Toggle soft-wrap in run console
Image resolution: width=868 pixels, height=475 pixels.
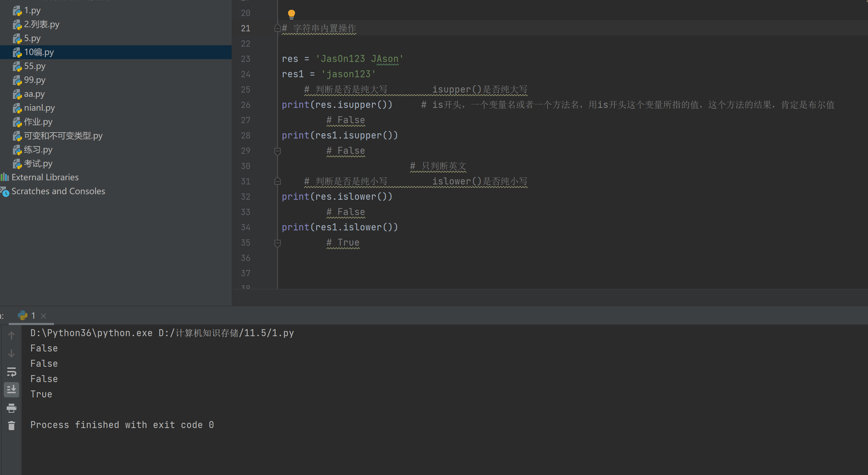click(x=11, y=372)
